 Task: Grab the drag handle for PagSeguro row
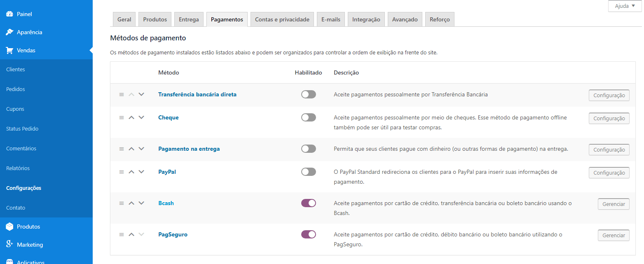[122, 234]
